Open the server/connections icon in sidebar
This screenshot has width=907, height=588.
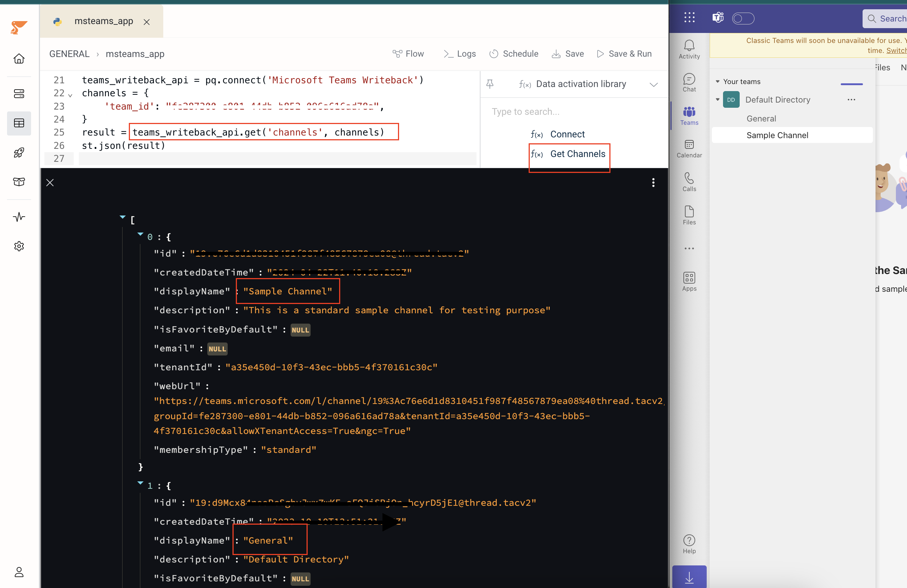click(x=19, y=93)
